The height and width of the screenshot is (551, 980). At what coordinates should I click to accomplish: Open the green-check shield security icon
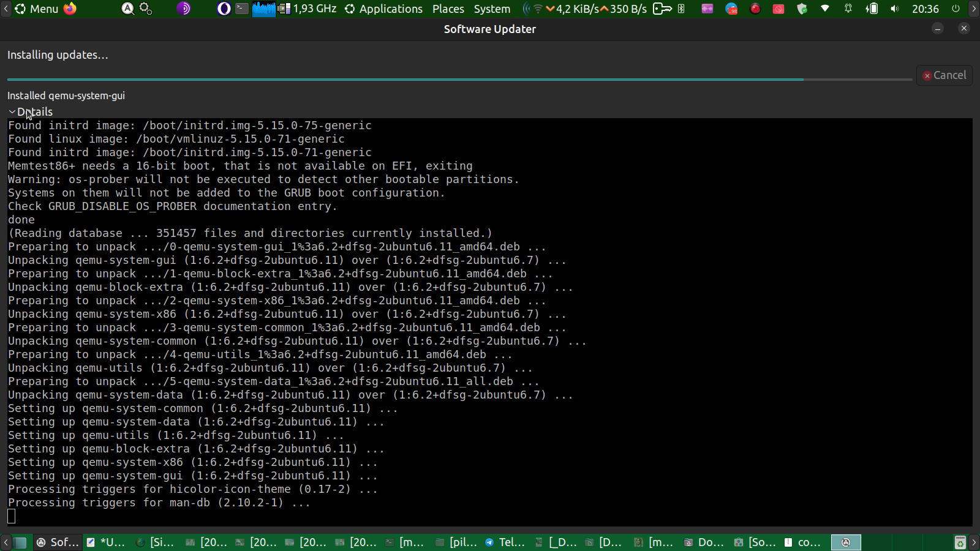tap(802, 9)
